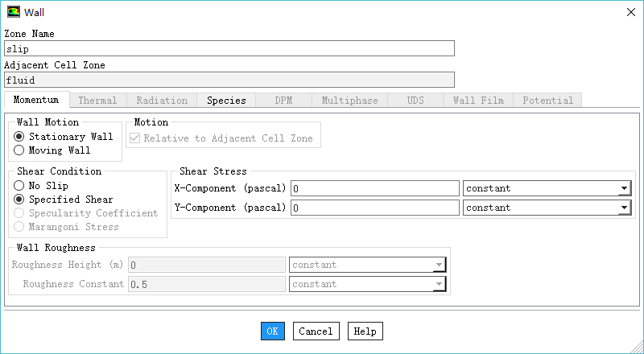Choose the No Slip shear condition

(19, 186)
